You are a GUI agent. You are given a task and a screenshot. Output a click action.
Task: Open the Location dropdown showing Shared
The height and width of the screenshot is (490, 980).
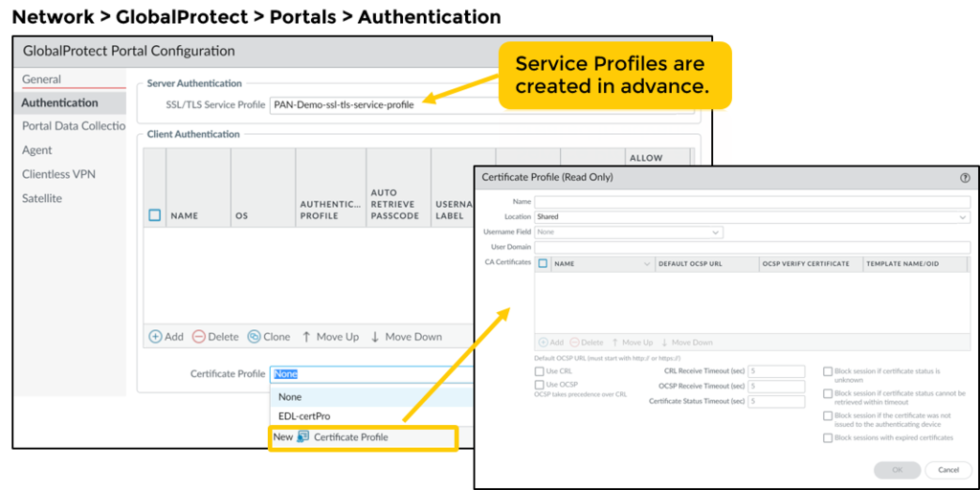coord(752,217)
